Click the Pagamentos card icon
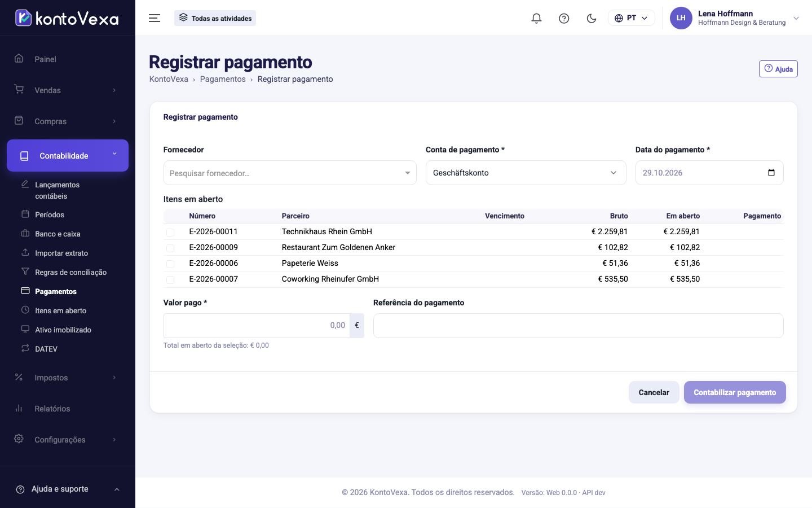This screenshot has width=812, height=508. point(25,291)
